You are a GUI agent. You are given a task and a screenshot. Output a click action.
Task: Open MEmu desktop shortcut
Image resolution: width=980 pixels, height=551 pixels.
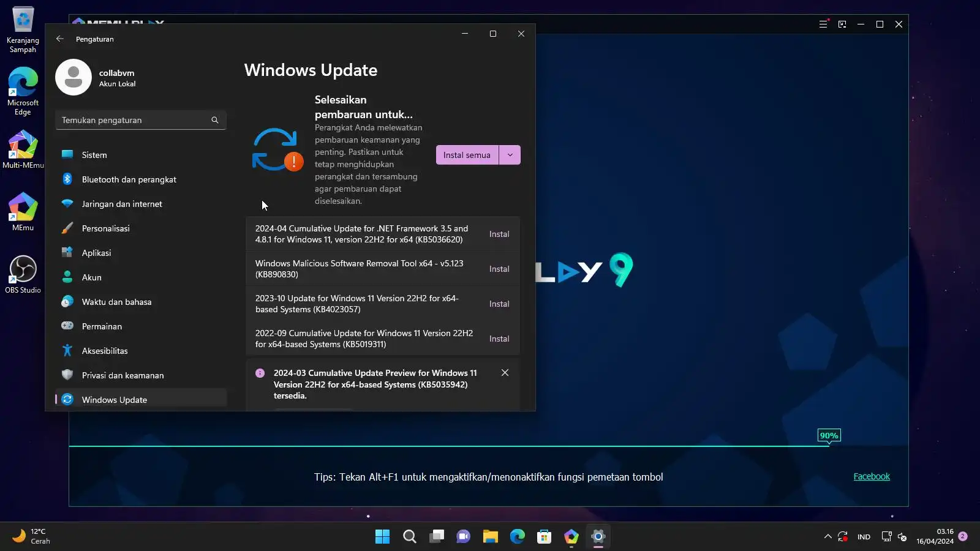(23, 212)
